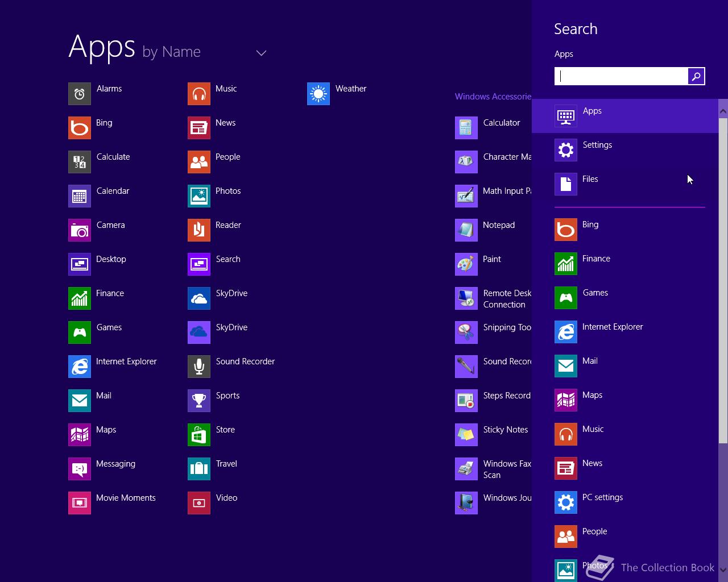The height and width of the screenshot is (582, 728).
Task: Launch Movie Moments app icon
Action: point(80,503)
